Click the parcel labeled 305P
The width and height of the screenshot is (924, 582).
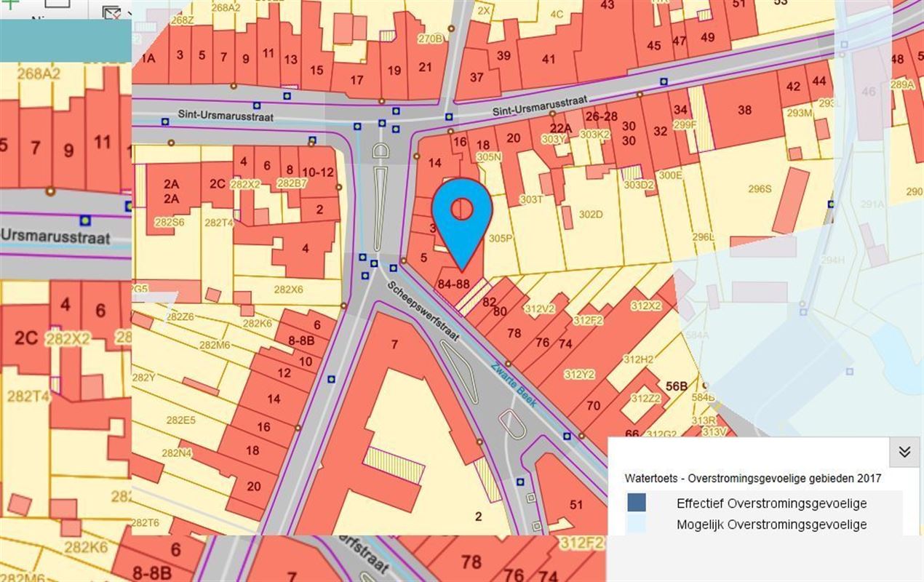(501, 238)
